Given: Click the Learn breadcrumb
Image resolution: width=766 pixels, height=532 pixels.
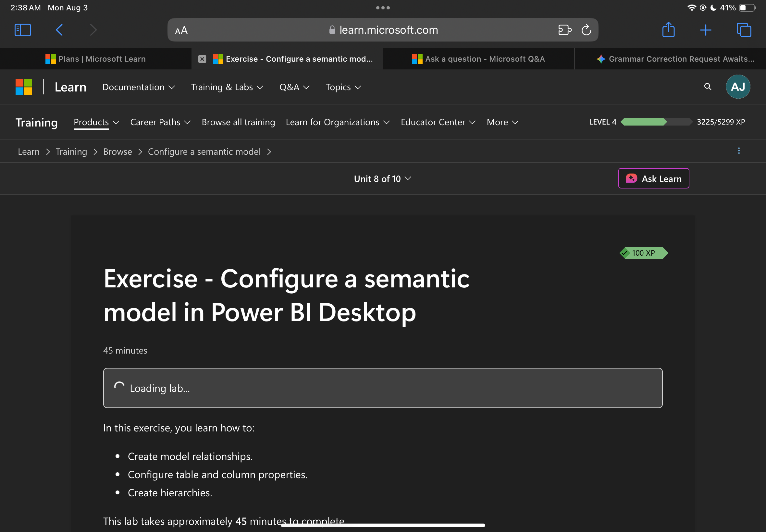Looking at the screenshot, I should 29,152.
